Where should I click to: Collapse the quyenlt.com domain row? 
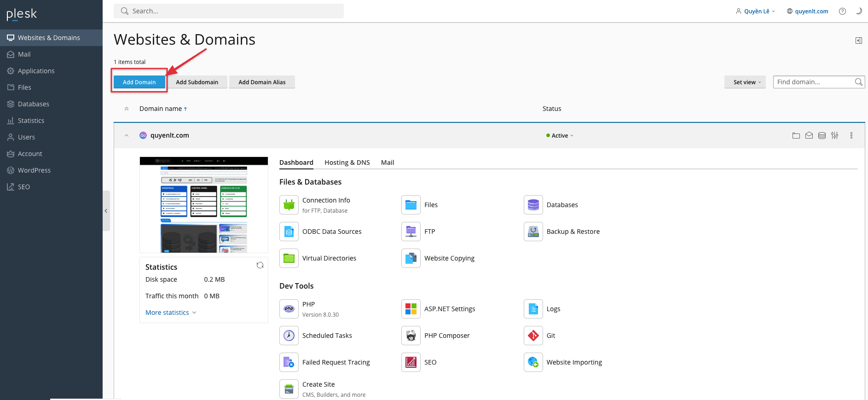[127, 135]
